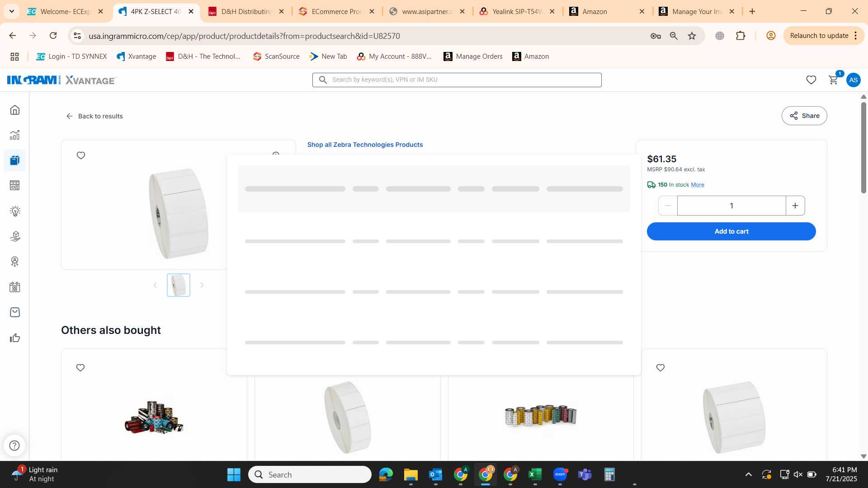Select the Products box icon in sidebar
The image size is (868, 488).
(x=15, y=160)
